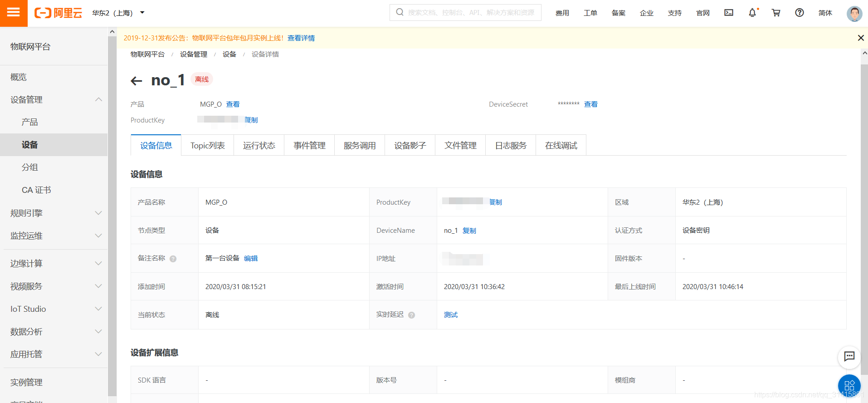
Task: Switch to the 设备影子 tab
Action: tap(410, 145)
